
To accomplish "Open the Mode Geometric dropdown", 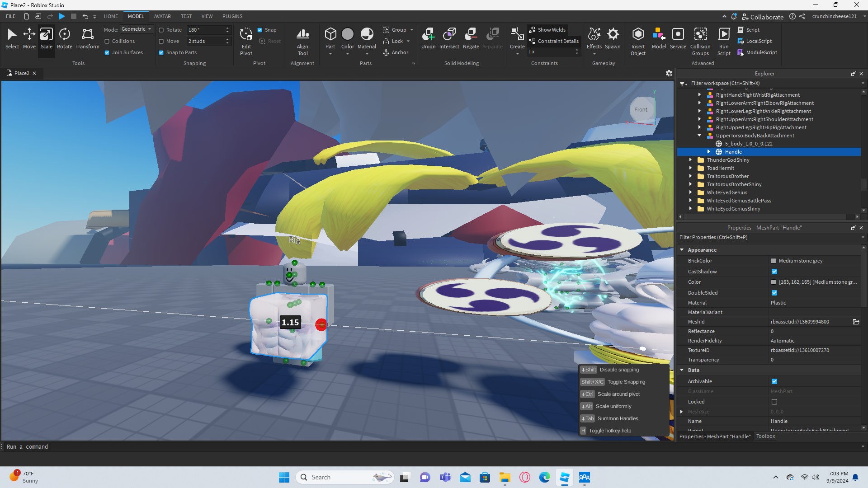I will tap(137, 29).
